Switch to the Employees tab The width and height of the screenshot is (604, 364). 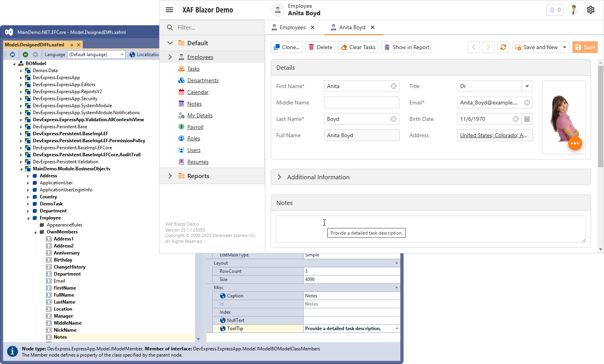coord(292,27)
